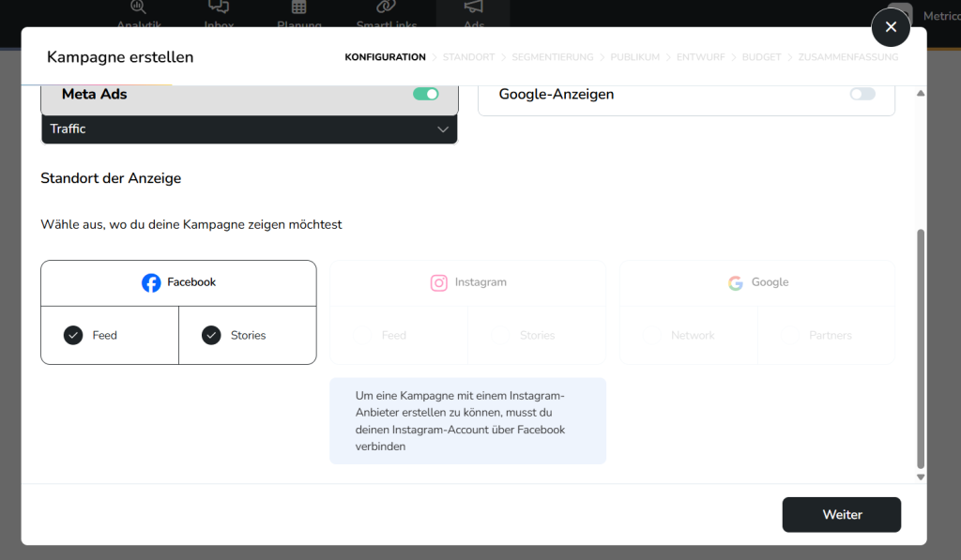
Task: Go to the Publikum step
Action: [635, 57]
